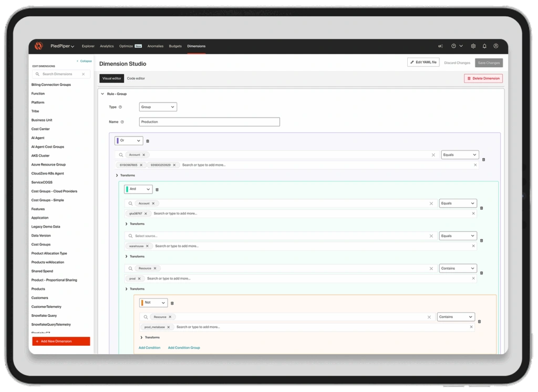Open the notifications bell in the top bar
Screen dimensions: 538x392
coord(484,46)
